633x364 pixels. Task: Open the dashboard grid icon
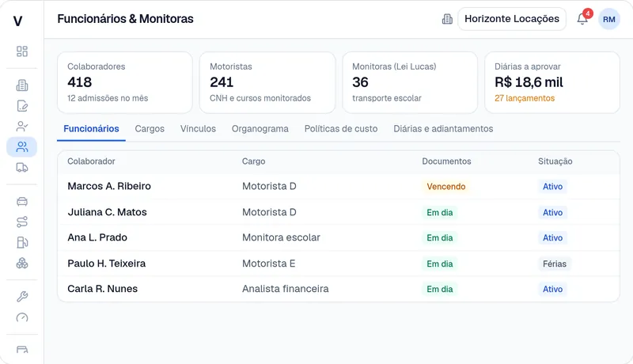pyautogui.click(x=22, y=51)
